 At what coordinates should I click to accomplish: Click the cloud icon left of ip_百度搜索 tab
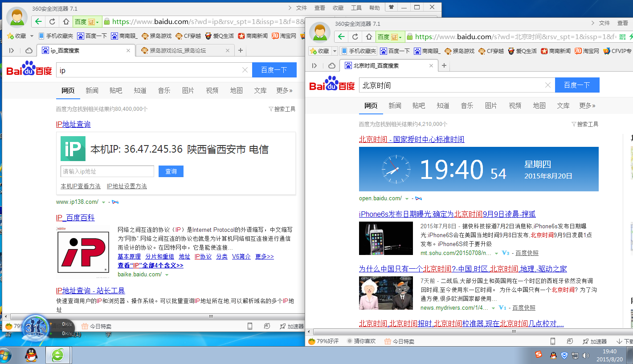click(x=29, y=51)
